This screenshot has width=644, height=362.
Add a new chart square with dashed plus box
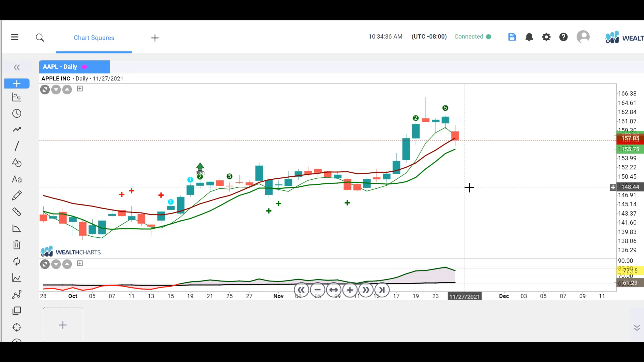(63, 324)
